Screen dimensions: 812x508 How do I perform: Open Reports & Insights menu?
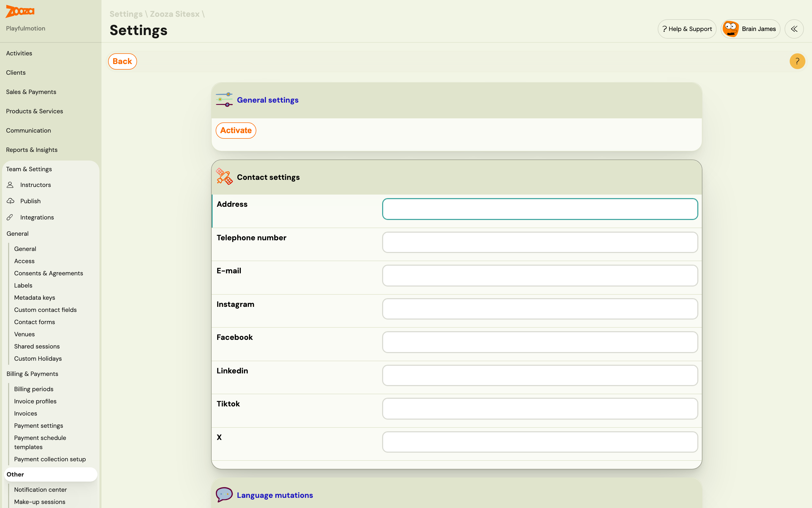(32, 150)
